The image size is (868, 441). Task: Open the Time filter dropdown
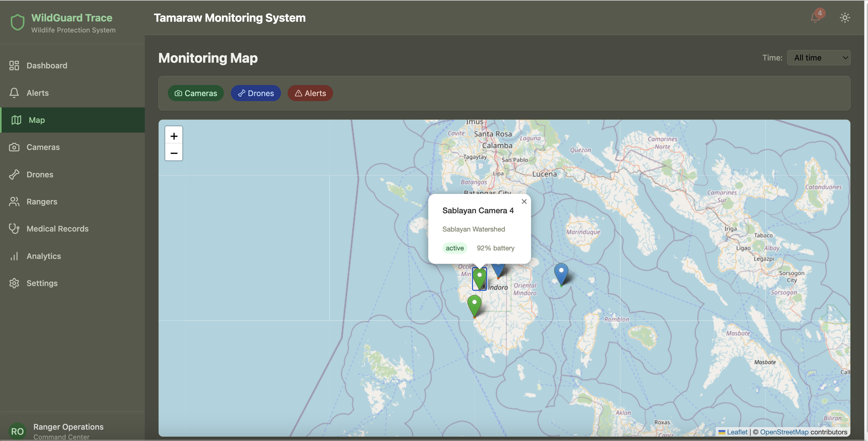click(818, 58)
